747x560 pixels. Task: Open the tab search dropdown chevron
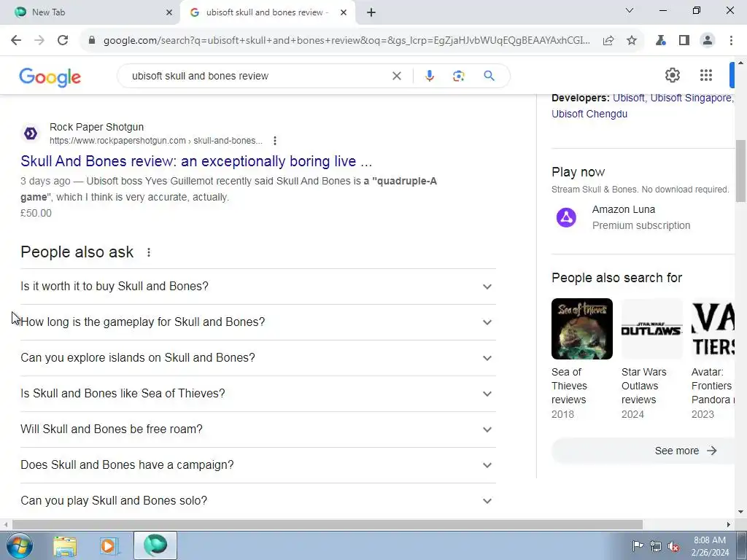tap(630, 10)
